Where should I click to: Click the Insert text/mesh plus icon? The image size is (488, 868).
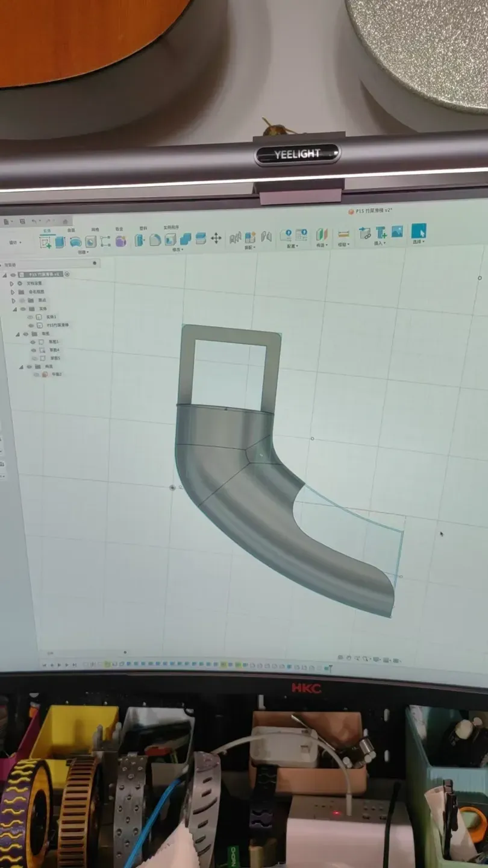tap(381, 233)
